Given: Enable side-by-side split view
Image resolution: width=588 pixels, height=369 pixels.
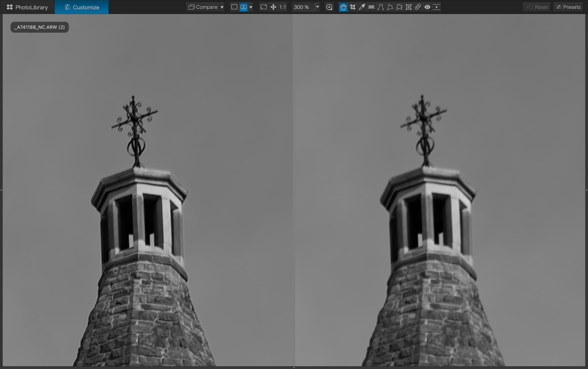Looking at the screenshot, I should pos(243,7).
